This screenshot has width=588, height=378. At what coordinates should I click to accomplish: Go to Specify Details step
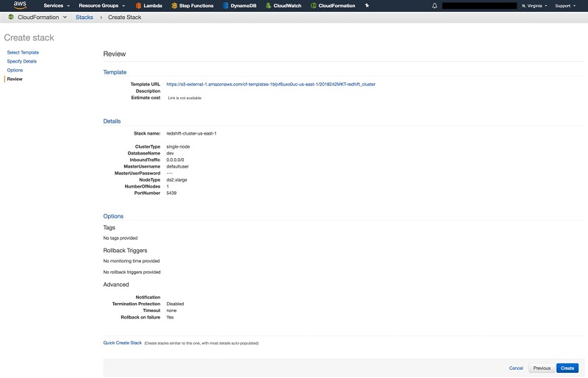[x=22, y=61]
